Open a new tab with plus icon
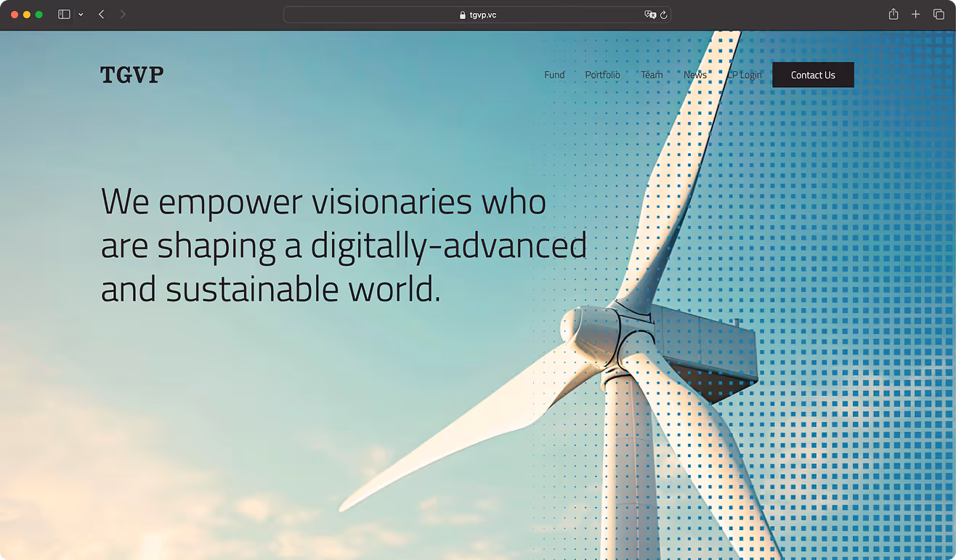 916,15
